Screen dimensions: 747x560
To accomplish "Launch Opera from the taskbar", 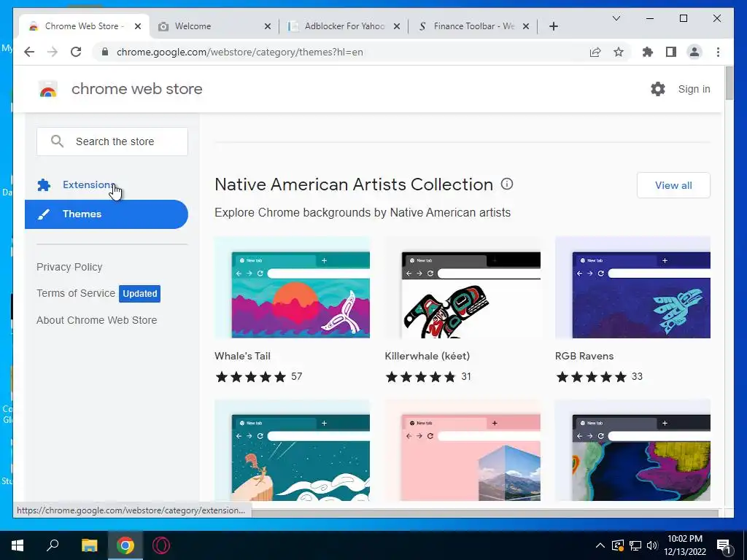I will pyautogui.click(x=161, y=545).
